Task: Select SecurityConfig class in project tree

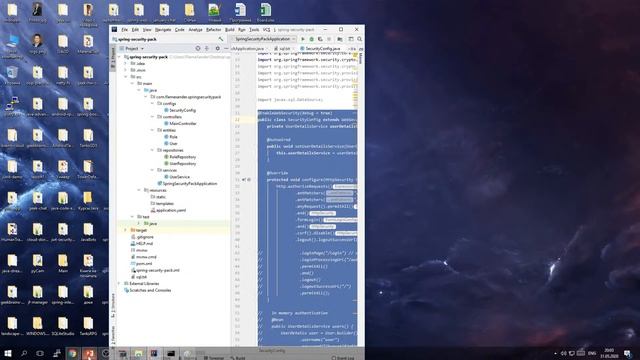Action: point(180,110)
